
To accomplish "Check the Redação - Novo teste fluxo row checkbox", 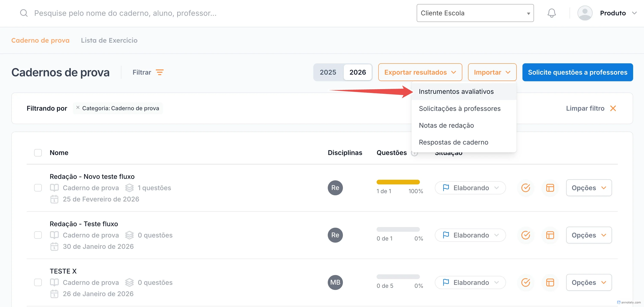I will tap(38, 188).
